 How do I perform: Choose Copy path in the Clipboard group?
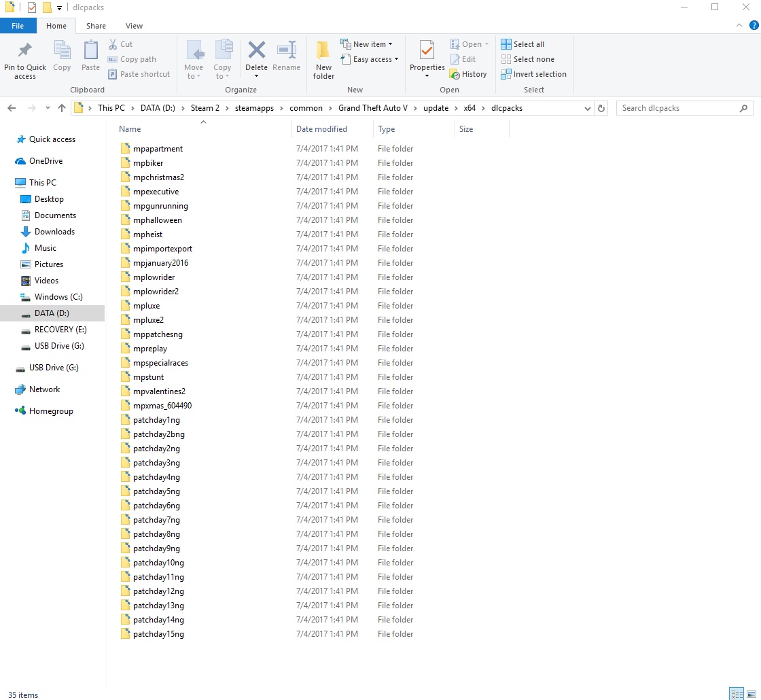(132, 59)
